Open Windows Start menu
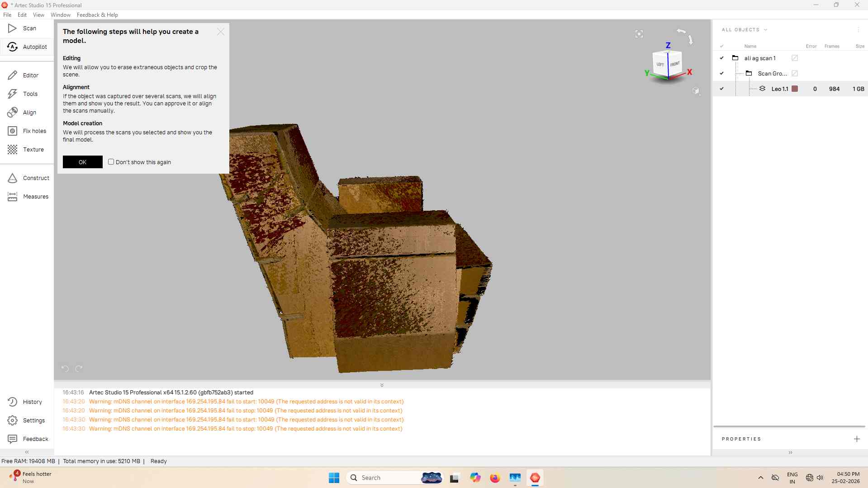The width and height of the screenshot is (868, 488). [334, 478]
